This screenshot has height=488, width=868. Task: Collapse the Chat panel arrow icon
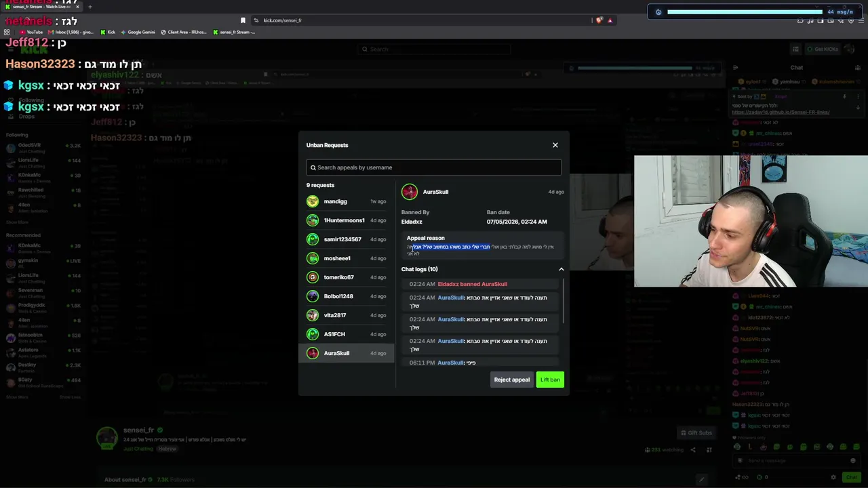(735, 67)
